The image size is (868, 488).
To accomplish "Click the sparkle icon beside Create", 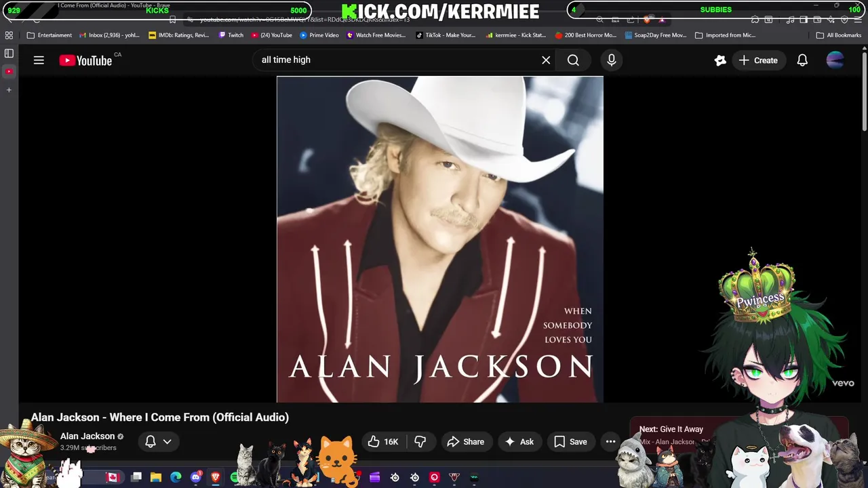I will pyautogui.click(x=720, y=60).
